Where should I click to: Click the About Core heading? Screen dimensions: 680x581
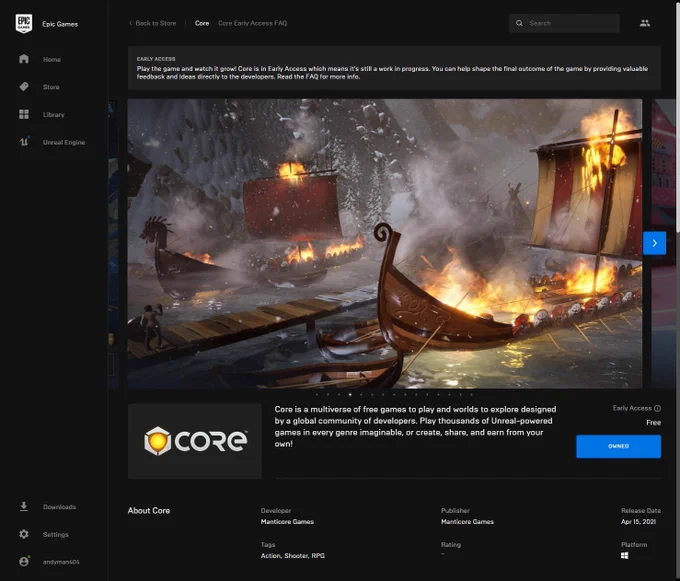click(x=149, y=511)
